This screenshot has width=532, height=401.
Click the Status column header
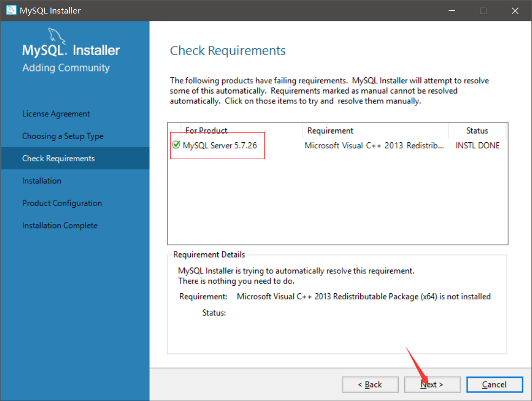[x=477, y=130]
